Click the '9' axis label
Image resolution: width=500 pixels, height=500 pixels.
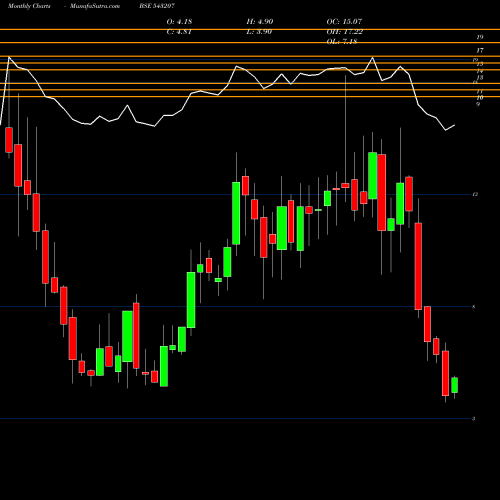(x=478, y=105)
